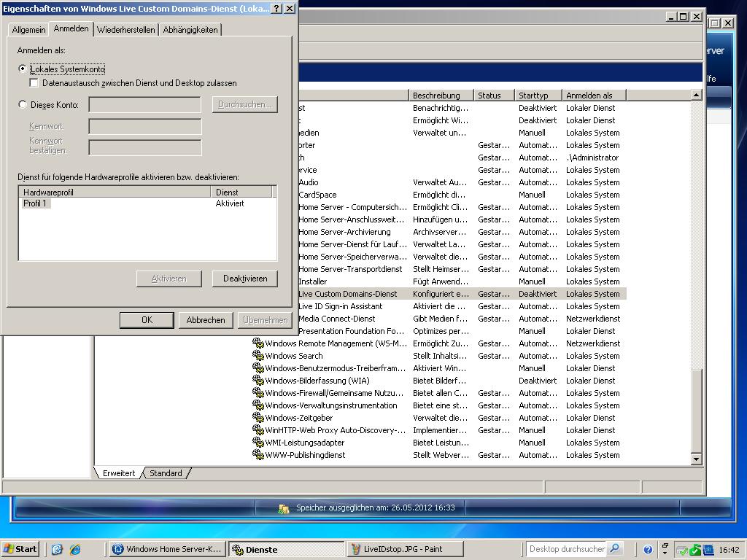Click the blue help question mark in taskbar

[648, 550]
